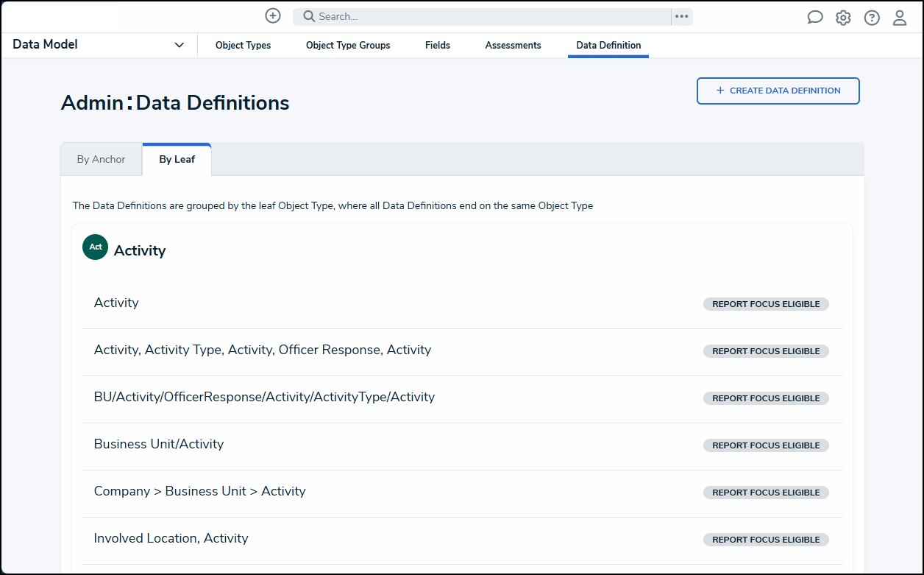Screen dimensions: 924x575
Task: Open the Fields navigation tab
Action: (438, 46)
